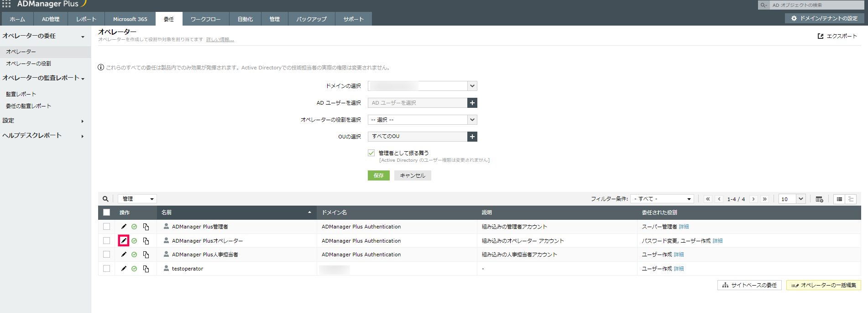The width and height of the screenshot is (868, 313).
Task: Click the AD オブジェクトの検索 search field
Action: pos(816,5)
